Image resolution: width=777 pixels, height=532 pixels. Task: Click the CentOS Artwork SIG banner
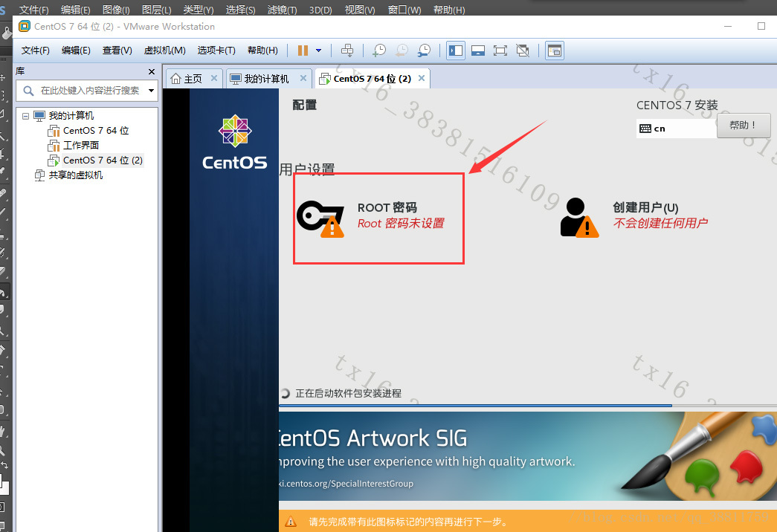[x=528, y=457]
